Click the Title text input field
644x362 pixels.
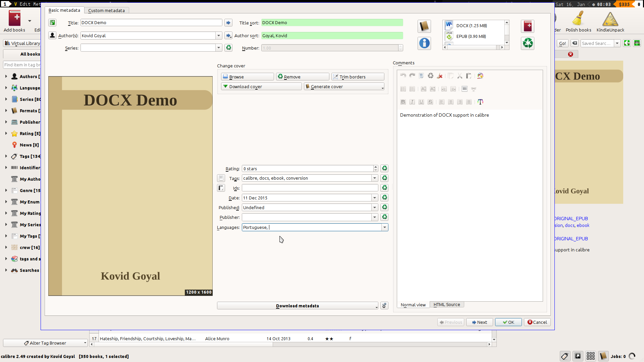(151, 22)
